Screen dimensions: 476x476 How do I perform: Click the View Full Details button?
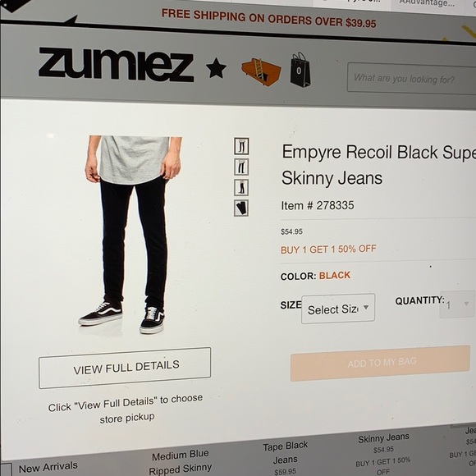coord(125,368)
